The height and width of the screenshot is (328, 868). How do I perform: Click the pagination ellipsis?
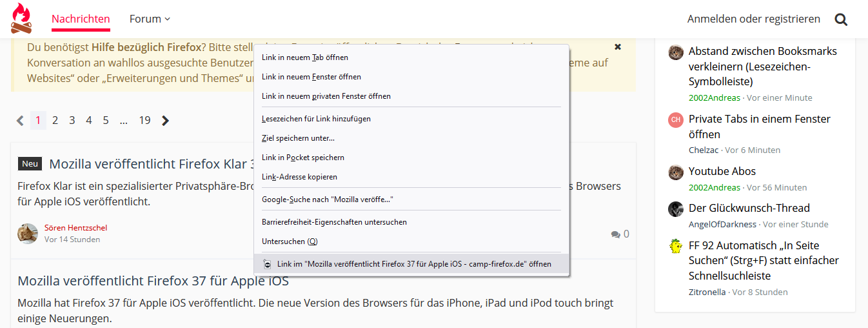pyautogui.click(x=123, y=120)
